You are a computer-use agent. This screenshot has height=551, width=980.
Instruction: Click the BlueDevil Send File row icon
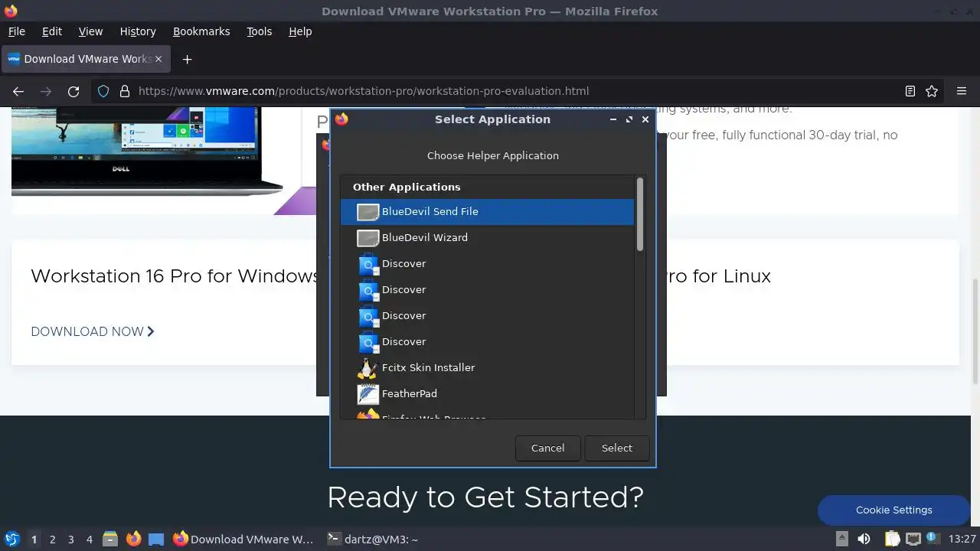point(368,212)
